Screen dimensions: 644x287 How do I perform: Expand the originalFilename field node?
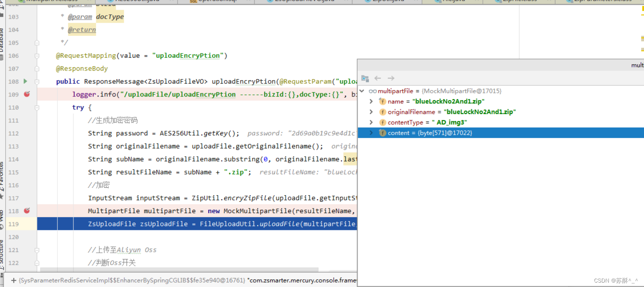click(371, 112)
